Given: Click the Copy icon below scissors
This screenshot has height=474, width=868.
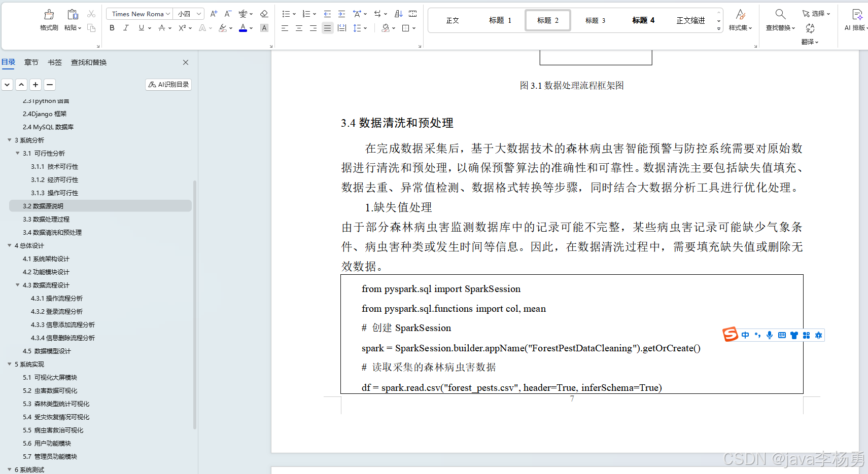Looking at the screenshot, I should tap(91, 28).
